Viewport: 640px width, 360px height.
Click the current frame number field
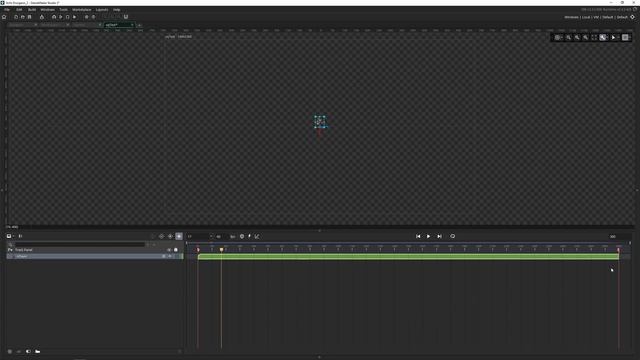[x=200, y=236]
